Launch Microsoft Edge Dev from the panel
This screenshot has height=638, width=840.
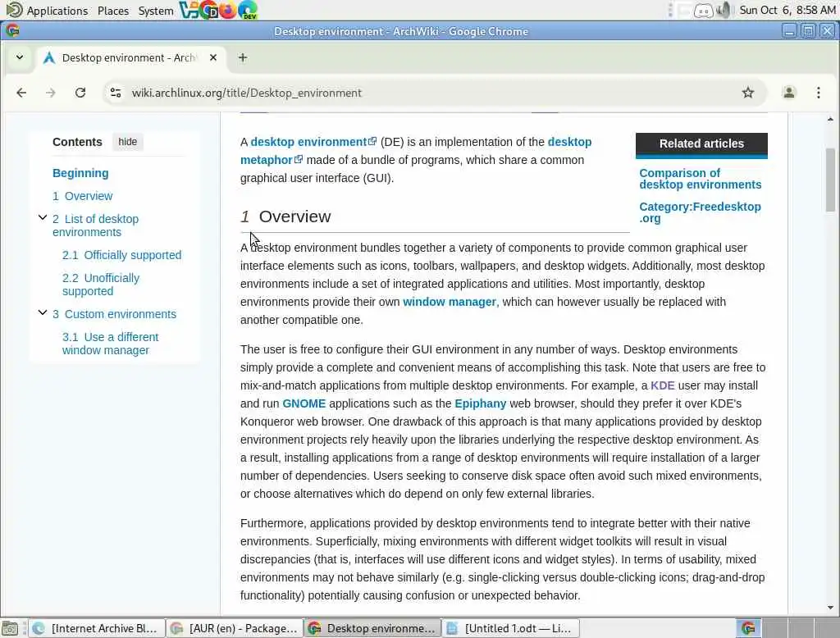pyautogui.click(x=248, y=10)
